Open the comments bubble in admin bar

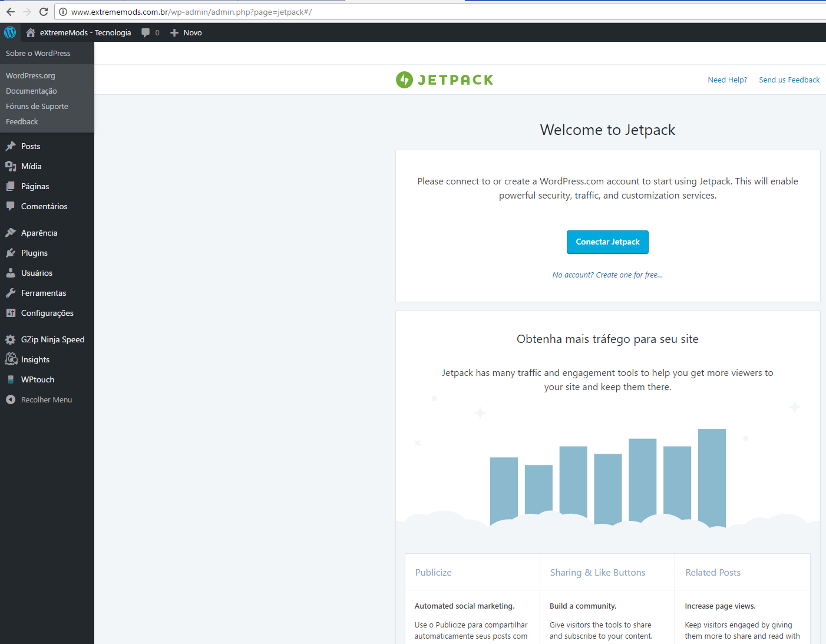click(x=146, y=33)
